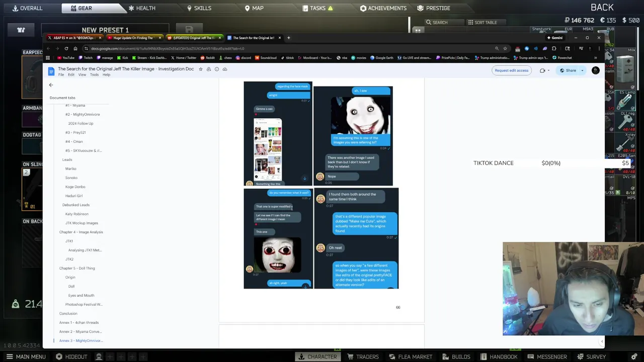This screenshot has width=644, height=362.
Task: Open the game's Achievements tab
Action: [x=383, y=8]
